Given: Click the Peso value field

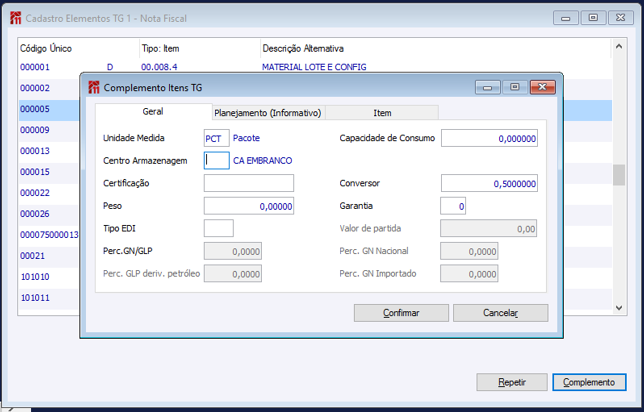Looking at the screenshot, I should pyautogui.click(x=248, y=206).
